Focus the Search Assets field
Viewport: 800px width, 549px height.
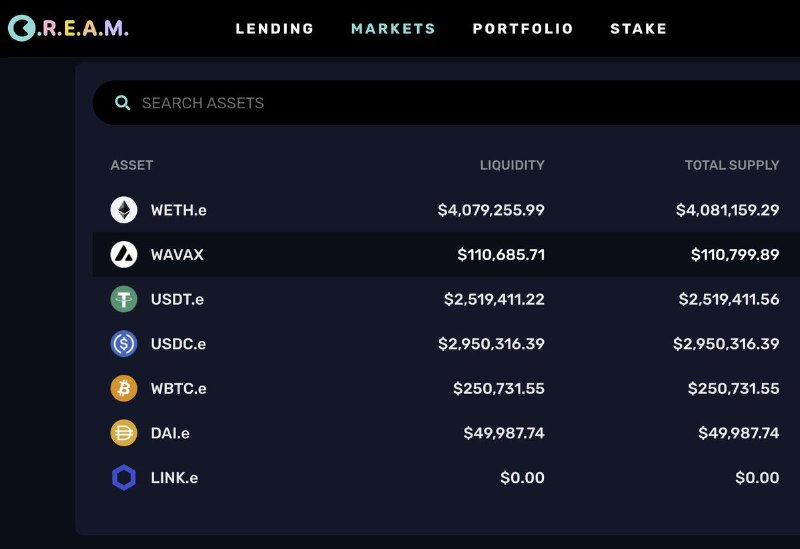(446, 103)
